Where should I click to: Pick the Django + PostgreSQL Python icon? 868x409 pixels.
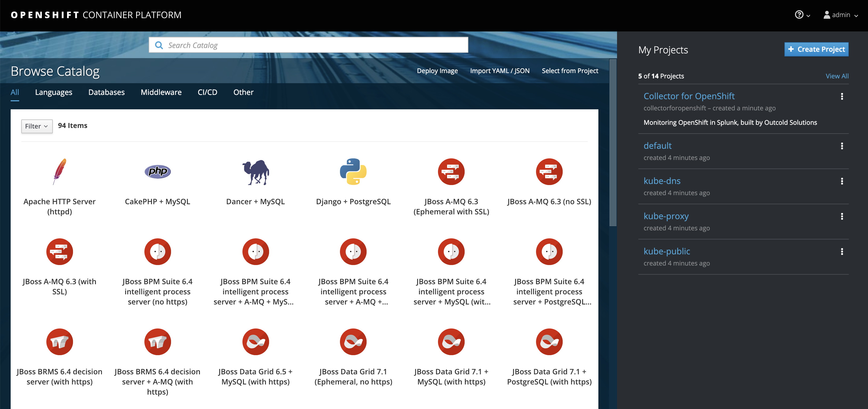(x=353, y=172)
